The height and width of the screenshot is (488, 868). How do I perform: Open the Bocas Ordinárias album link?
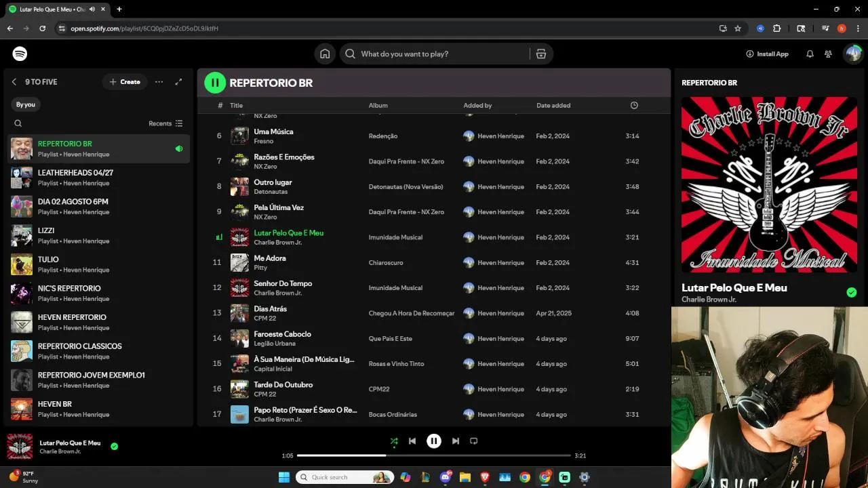click(393, 414)
